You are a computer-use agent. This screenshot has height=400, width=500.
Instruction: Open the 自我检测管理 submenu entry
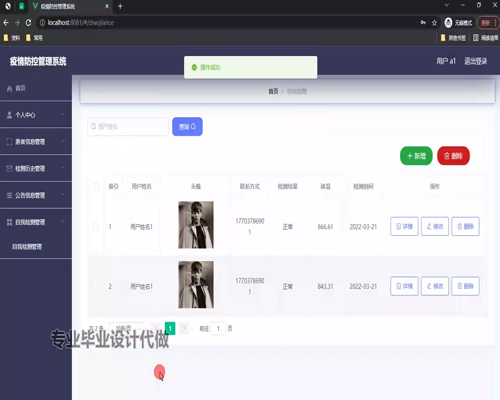pos(27,247)
